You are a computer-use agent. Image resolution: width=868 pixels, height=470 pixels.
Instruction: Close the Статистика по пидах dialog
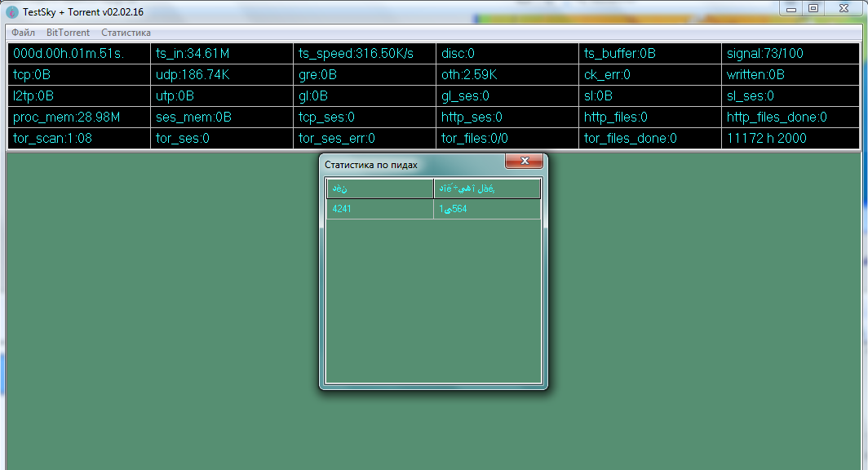(524, 161)
